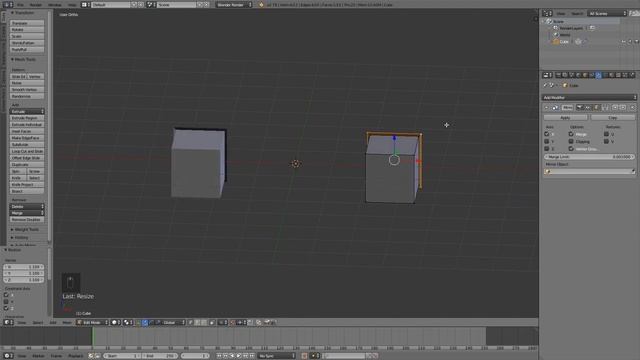Remove the Mirror modifier with the X button
The height and width of the screenshot is (360, 640).
pyautogui.click(x=632, y=107)
